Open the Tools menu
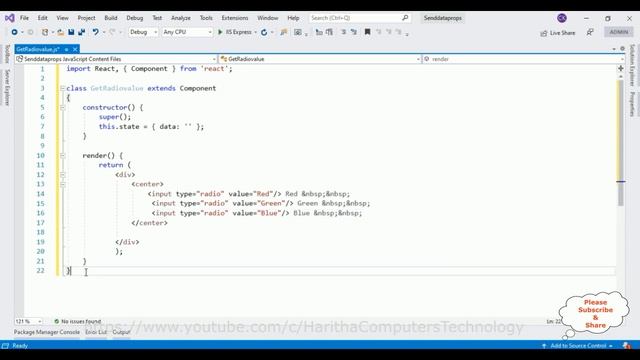This screenshot has height=360, width=640. tap(206, 18)
